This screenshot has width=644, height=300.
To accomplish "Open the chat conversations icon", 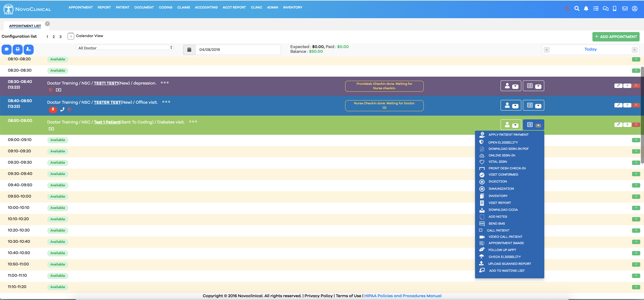I will point(605,8).
